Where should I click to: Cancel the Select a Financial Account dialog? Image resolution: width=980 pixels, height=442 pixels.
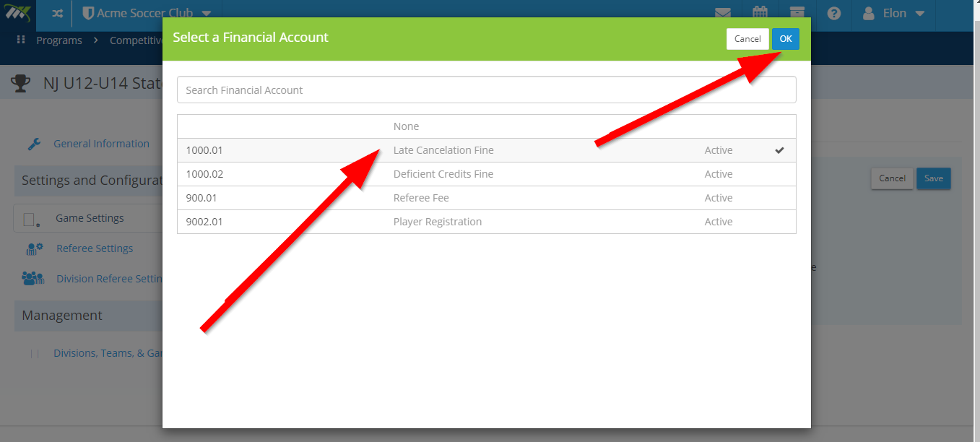tap(747, 39)
